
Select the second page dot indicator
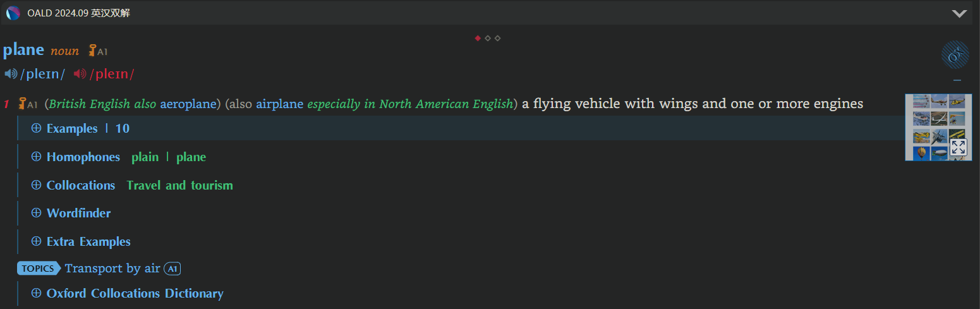488,39
